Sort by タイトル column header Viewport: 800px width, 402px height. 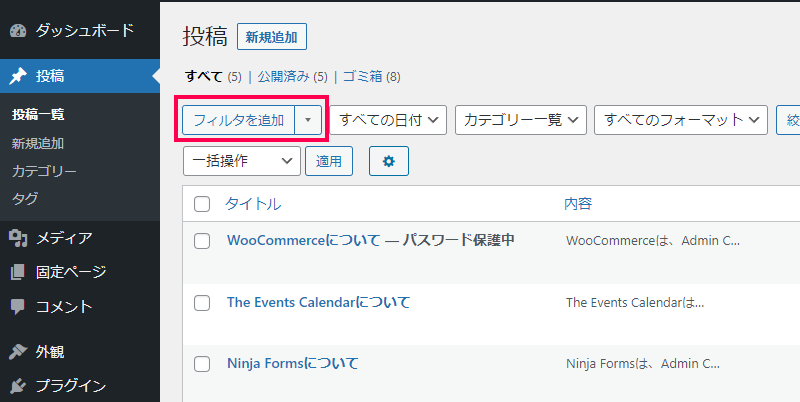tap(253, 204)
